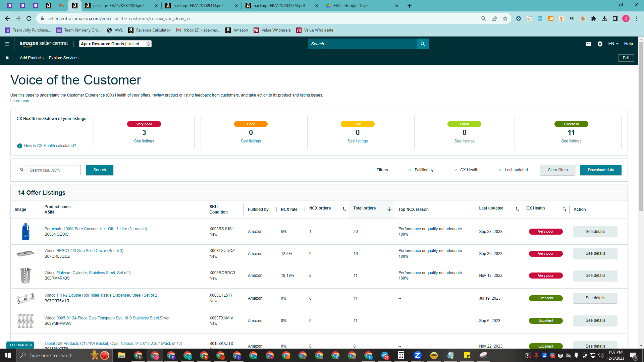The width and height of the screenshot is (644, 362).
Task: Close the FEEDBACK tab widget
Action: [x=31, y=345]
